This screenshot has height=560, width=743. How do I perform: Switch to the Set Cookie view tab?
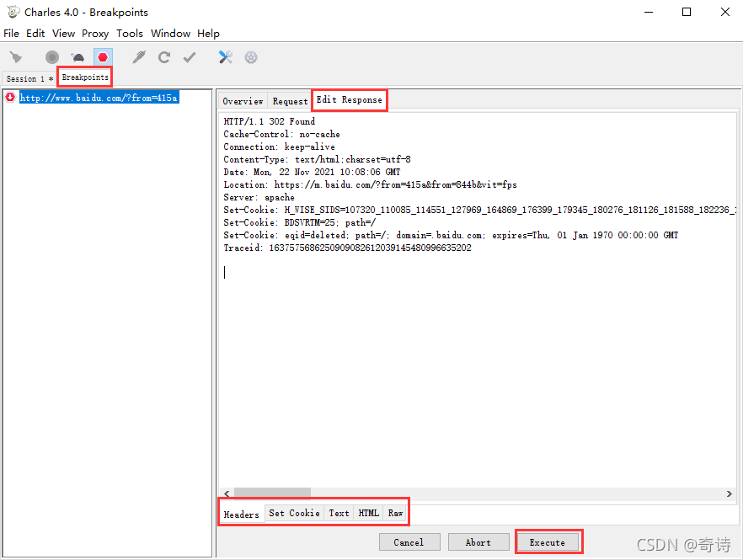tap(294, 513)
